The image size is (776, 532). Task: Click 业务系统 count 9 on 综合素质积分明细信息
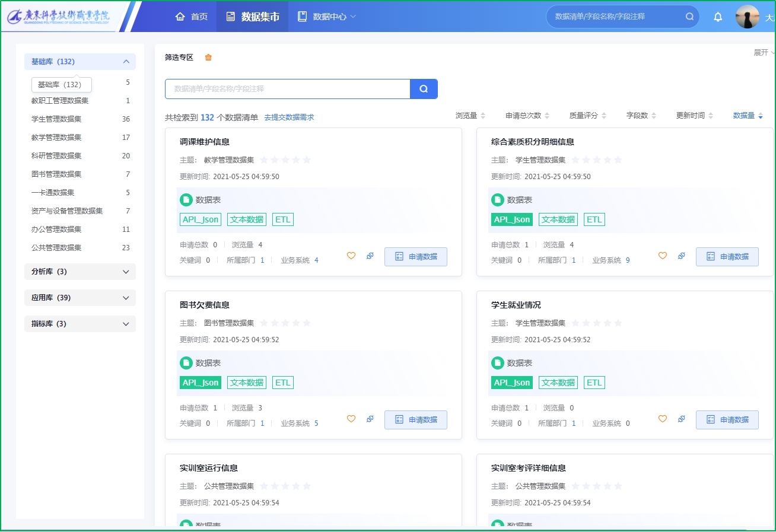(x=628, y=260)
